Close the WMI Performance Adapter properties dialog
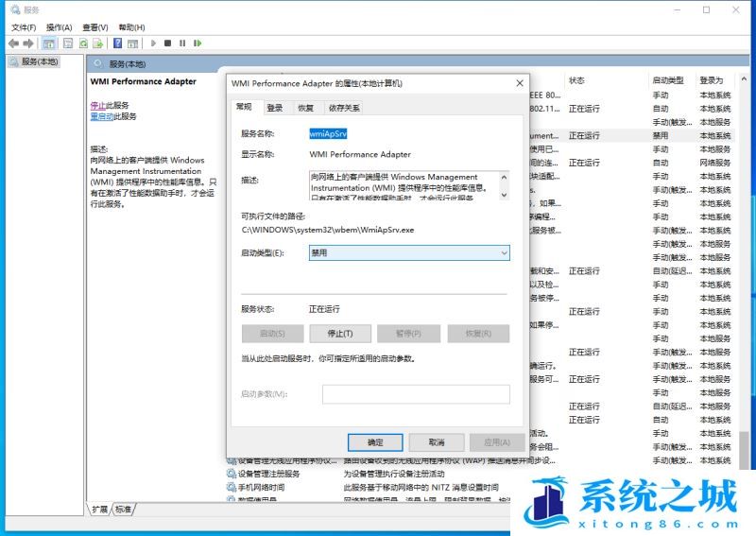The image size is (756, 536). tap(519, 83)
